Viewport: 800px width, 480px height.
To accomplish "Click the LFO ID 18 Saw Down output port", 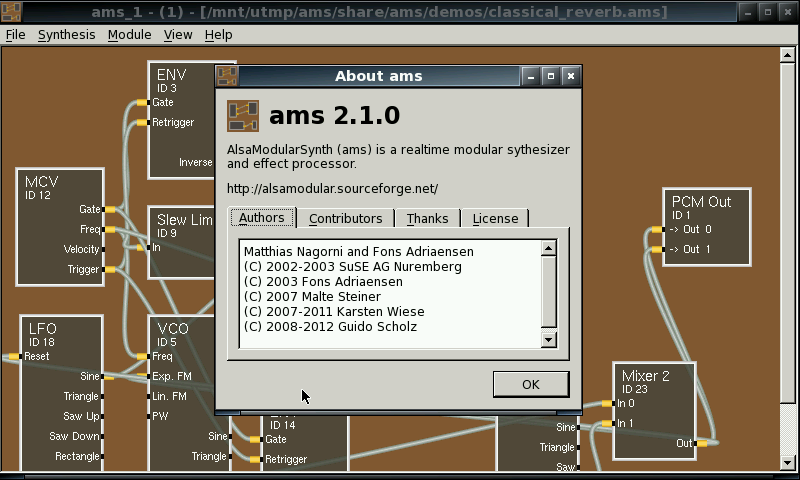I will point(103,436).
